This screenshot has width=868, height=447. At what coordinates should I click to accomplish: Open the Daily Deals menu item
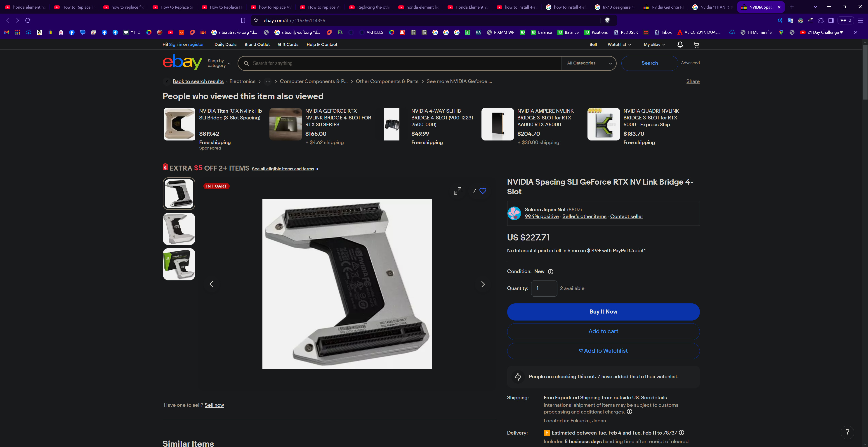pos(225,45)
